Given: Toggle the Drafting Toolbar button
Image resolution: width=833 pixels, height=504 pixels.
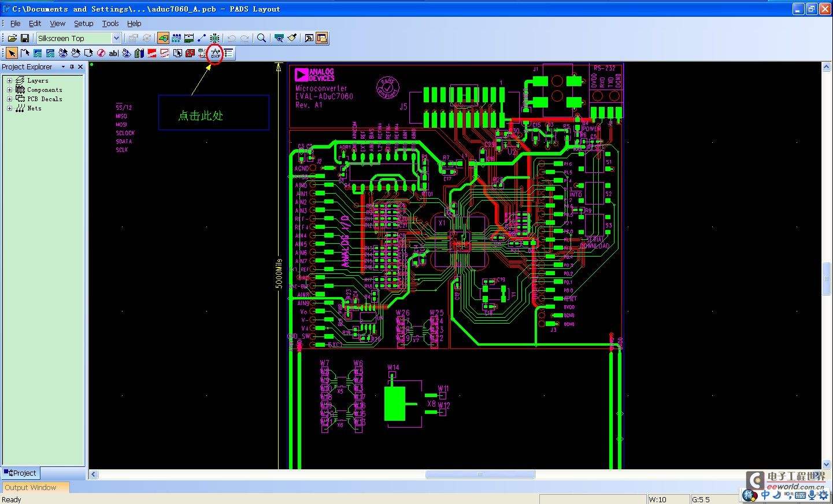Looking at the screenshot, I should pyautogui.click(x=164, y=38).
